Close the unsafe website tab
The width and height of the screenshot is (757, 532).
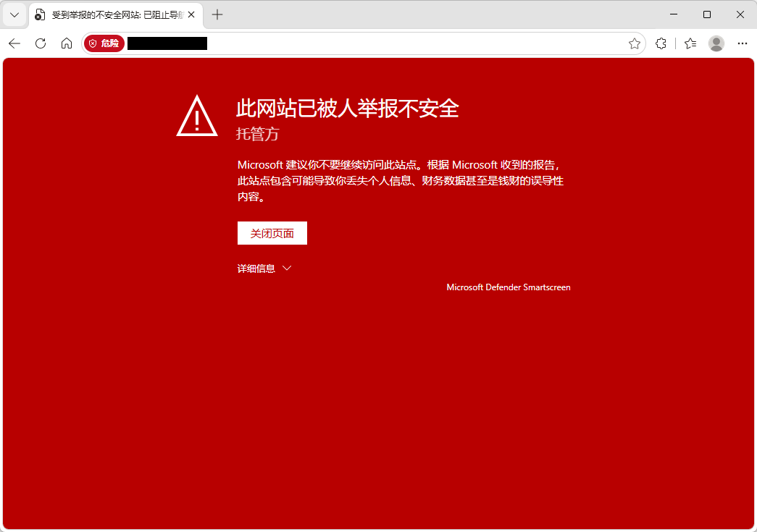tap(191, 15)
